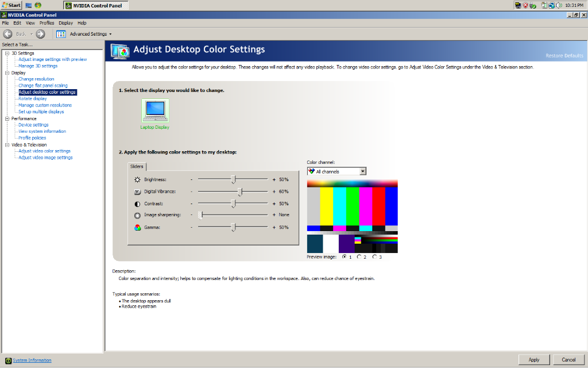Collapse the Performance tree node
The image size is (588, 368).
click(x=7, y=118)
